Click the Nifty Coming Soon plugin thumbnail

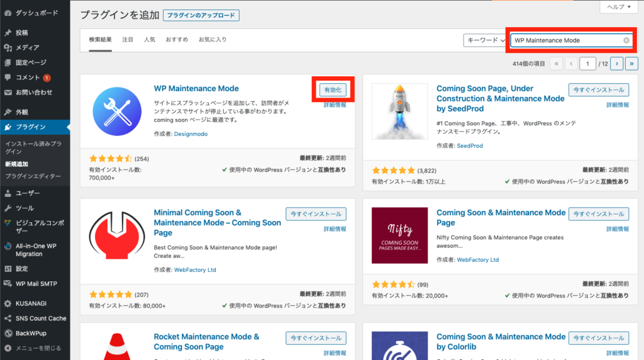pos(399,235)
